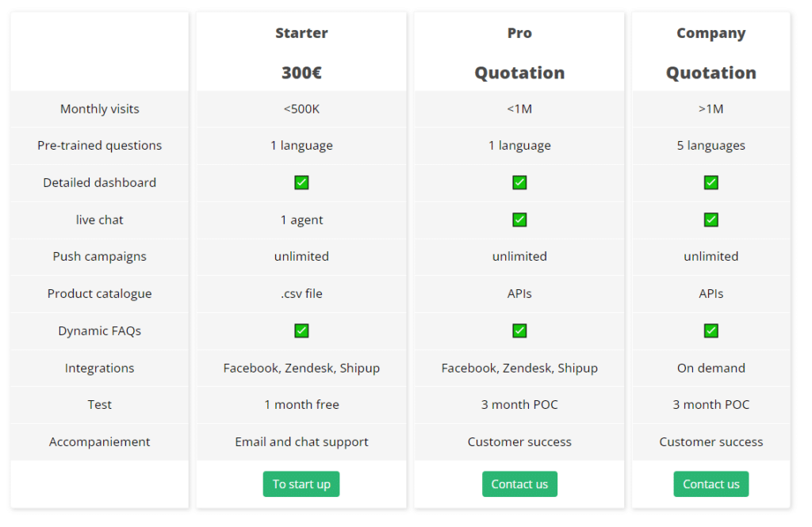Viewport: 812px width, 527px height.
Task: Click the Pro plan's Detailed dashboard checkmark
Action: [519, 182]
